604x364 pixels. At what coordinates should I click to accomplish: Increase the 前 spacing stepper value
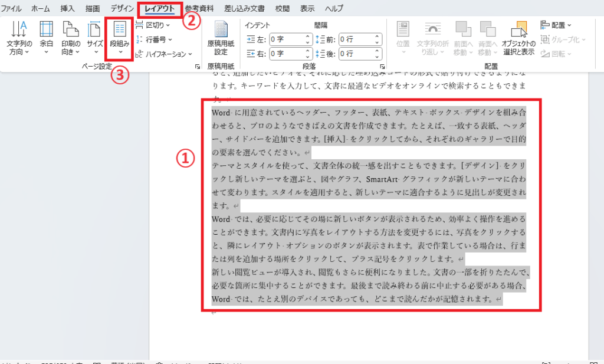click(377, 37)
